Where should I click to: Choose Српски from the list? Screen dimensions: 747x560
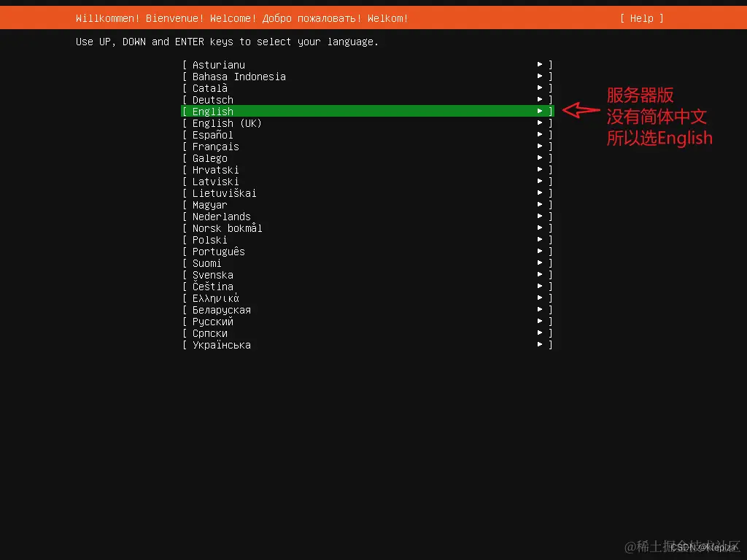pyautogui.click(x=368, y=332)
